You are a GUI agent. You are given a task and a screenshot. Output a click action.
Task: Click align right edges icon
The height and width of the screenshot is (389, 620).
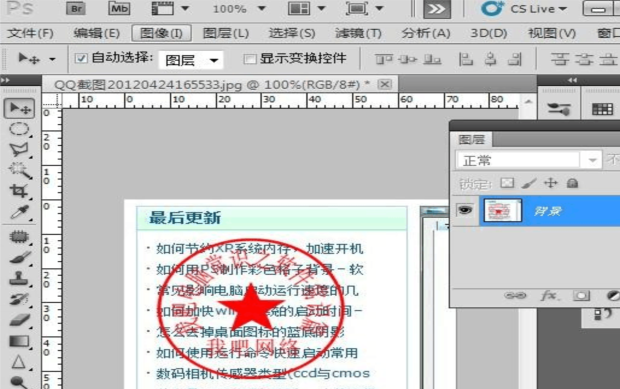[515, 59]
